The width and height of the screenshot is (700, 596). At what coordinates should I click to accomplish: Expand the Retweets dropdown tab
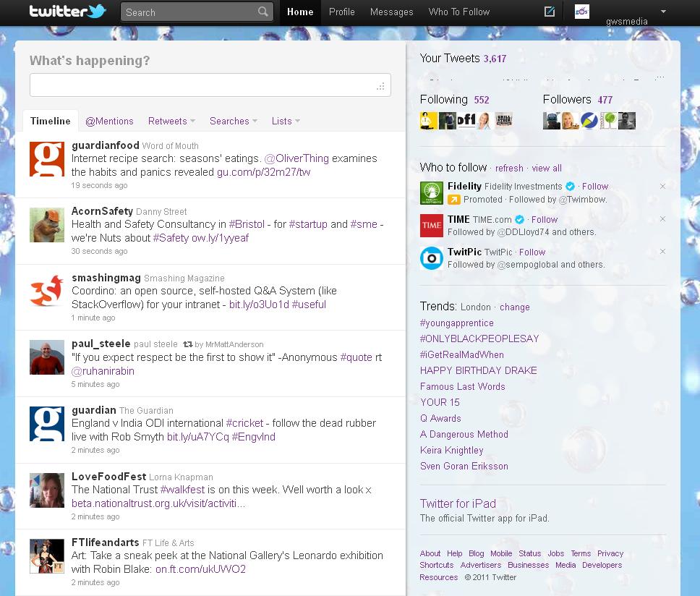[x=172, y=121]
